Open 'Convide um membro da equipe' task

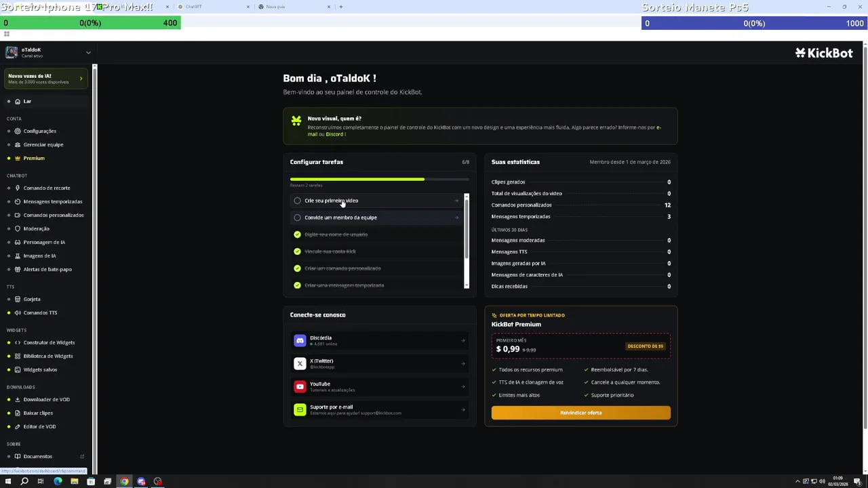376,218
